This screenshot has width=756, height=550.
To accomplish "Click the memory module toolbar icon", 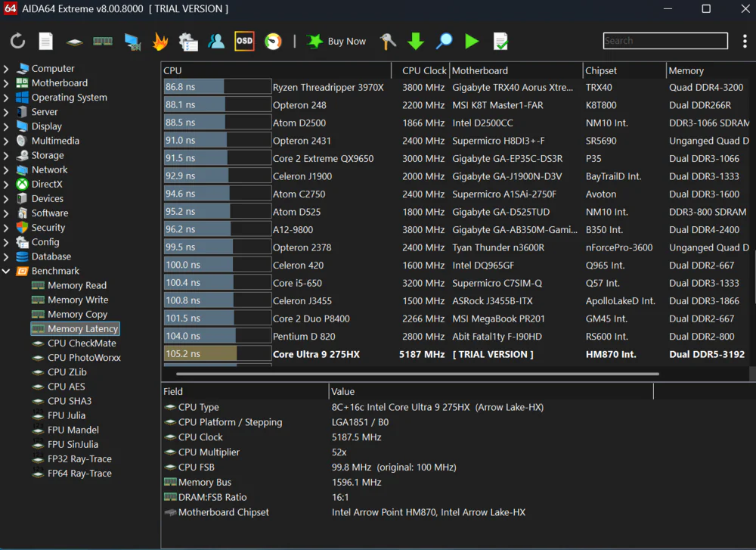I will (x=103, y=42).
